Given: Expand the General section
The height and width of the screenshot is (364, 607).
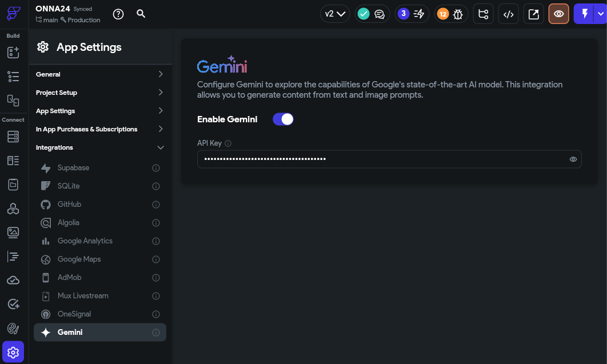Looking at the screenshot, I should (100, 74).
